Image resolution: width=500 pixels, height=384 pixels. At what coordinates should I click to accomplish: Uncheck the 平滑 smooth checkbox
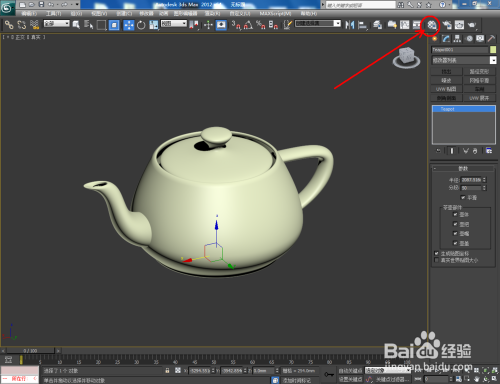click(x=463, y=197)
